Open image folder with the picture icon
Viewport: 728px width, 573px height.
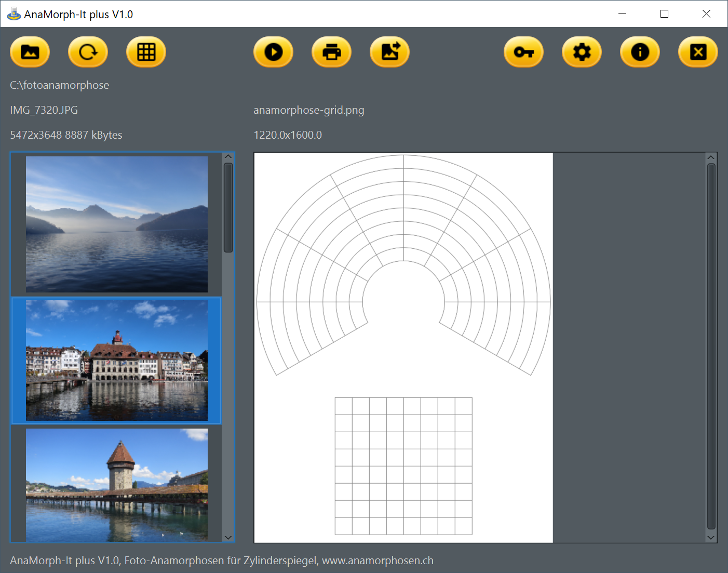tap(30, 52)
